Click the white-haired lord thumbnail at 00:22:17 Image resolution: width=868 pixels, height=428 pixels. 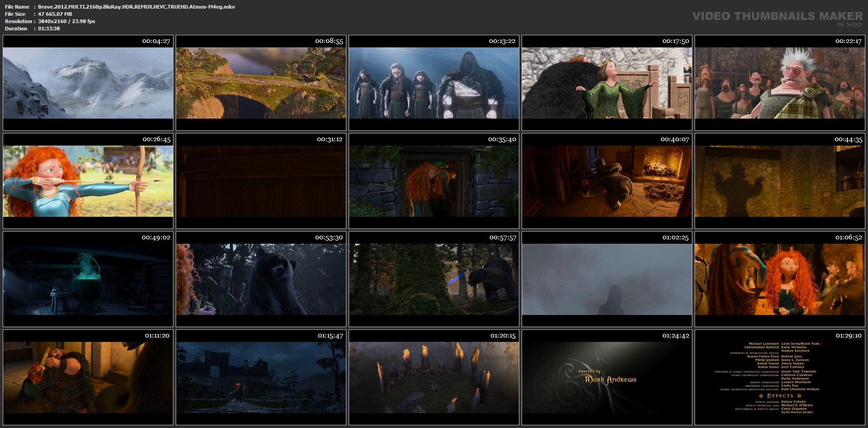click(x=780, y=83)
